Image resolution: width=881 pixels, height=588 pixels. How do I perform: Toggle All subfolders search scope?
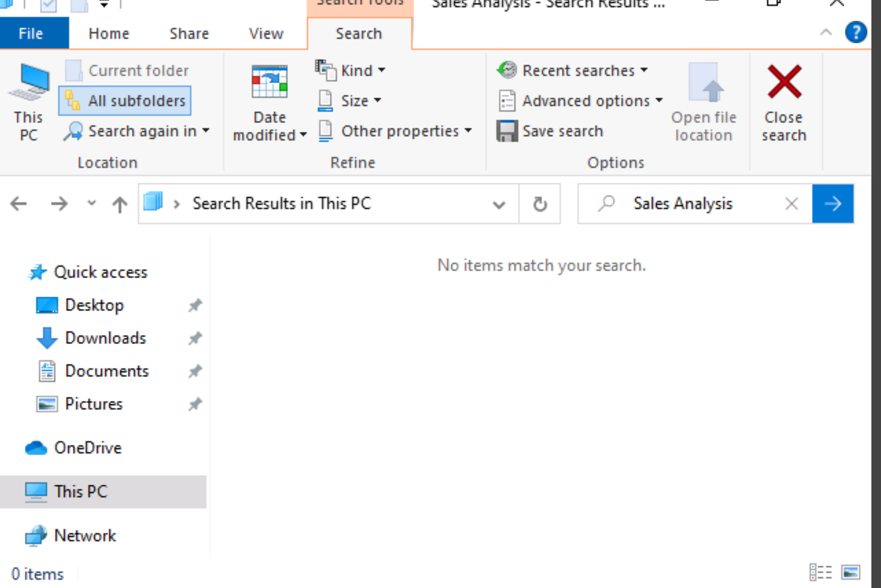125,101
